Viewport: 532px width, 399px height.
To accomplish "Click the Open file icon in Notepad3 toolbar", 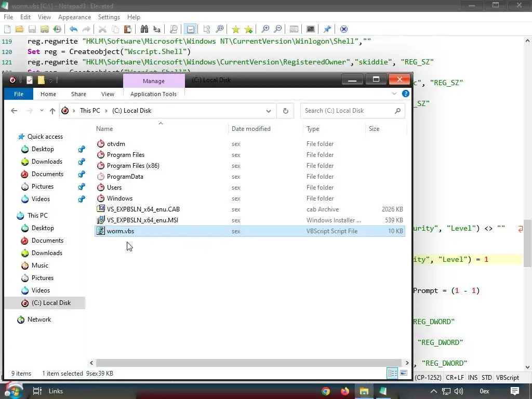I will click(20, 29).
